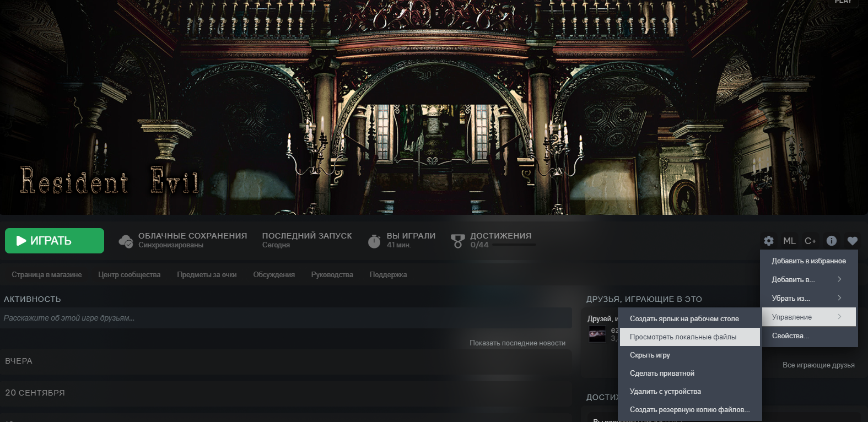Screen dimensions: 868x422
Task: Open Поддержка link
Action: 388,274
